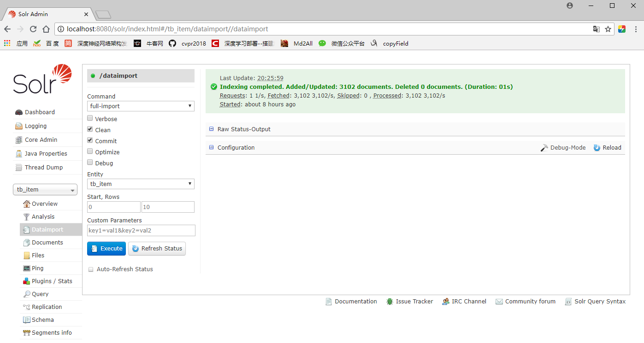The image size is (644, 343).
Task: Click the Thread Dump icon
Action: (x=19, y=168)
